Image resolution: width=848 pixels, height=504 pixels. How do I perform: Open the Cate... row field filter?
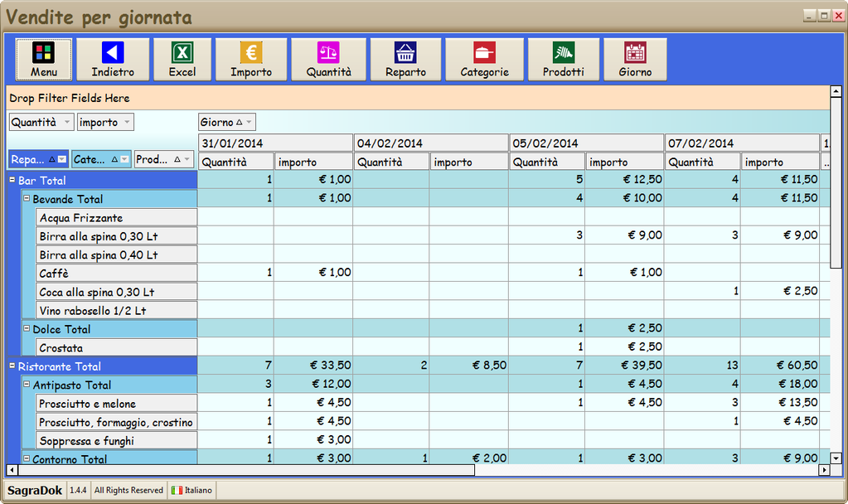[124, 159]
